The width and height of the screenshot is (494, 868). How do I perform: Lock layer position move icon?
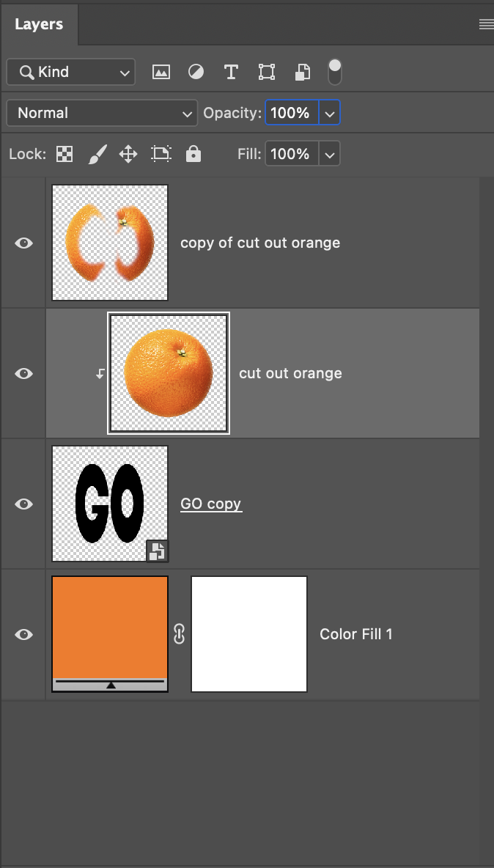click(x=128, y=154)
